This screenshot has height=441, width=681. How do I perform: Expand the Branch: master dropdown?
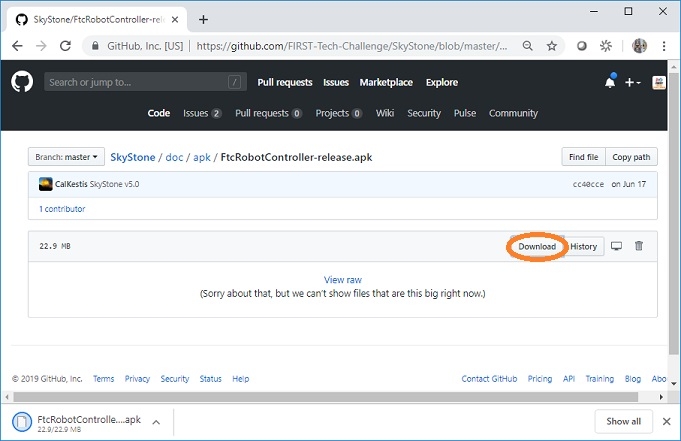(66, 157)
